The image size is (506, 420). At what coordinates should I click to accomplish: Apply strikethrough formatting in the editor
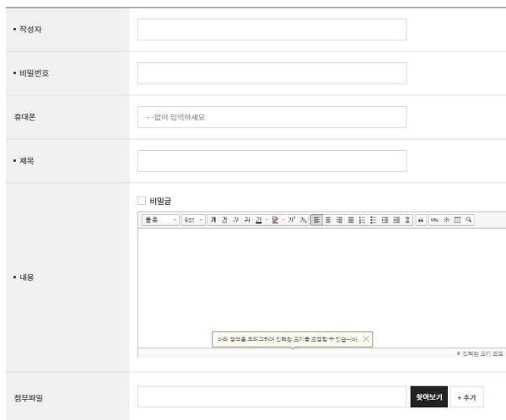[247, 220]
